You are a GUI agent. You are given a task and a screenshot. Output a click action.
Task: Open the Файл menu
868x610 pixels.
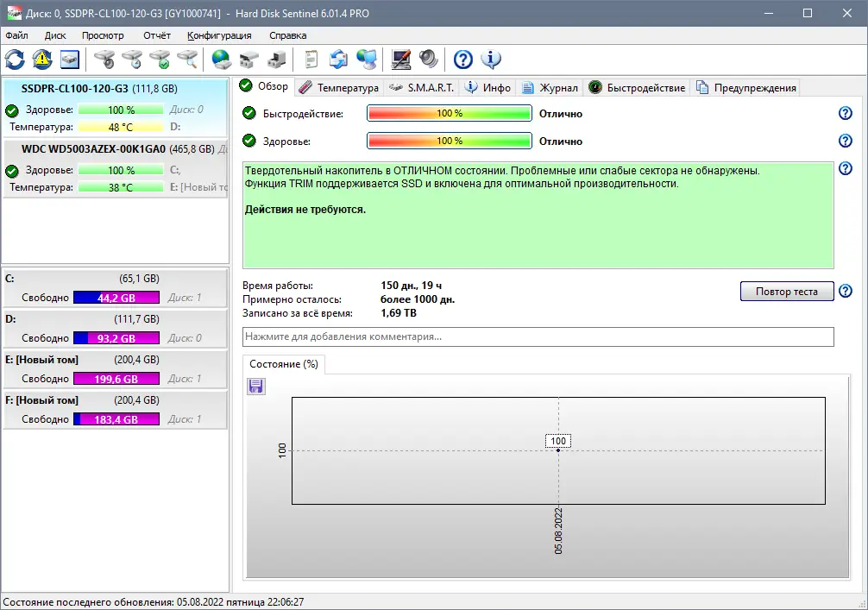16,35
